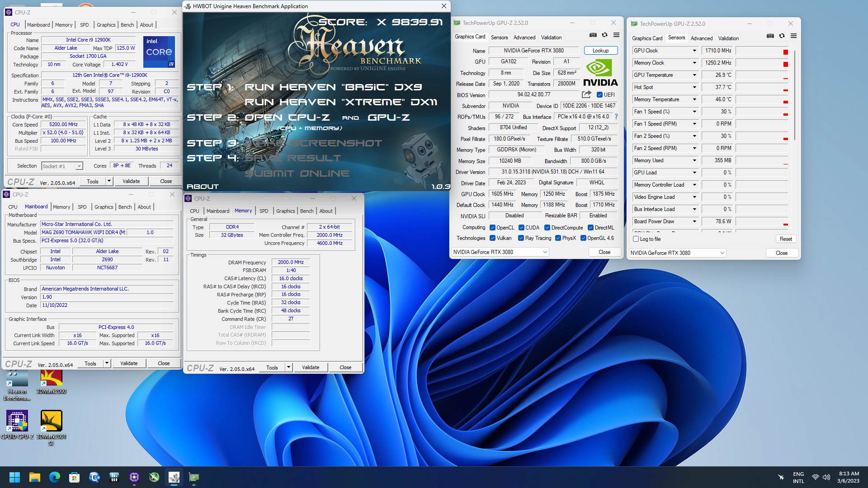Image resolution: width=868 pixels, height=488 pixels.
Task: Click refresh icon in GPU-Z Graphics Card window
Action: click(604, 35)
